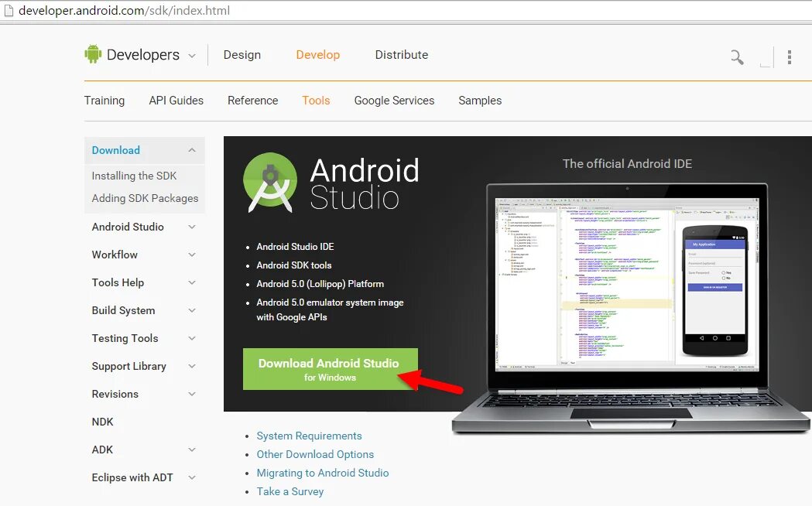Open Migrating to Android Studio link
The height and width of the screenshot is (506, 812).
323,473
